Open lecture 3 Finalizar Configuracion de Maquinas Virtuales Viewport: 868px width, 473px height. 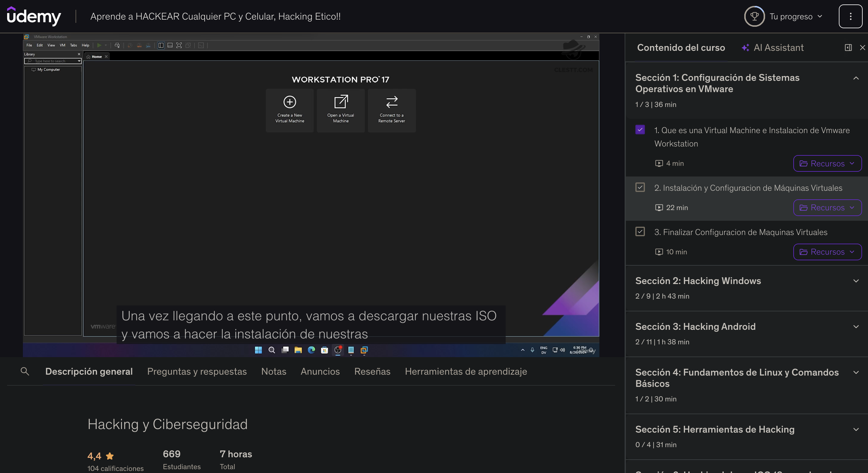[741, 232]
